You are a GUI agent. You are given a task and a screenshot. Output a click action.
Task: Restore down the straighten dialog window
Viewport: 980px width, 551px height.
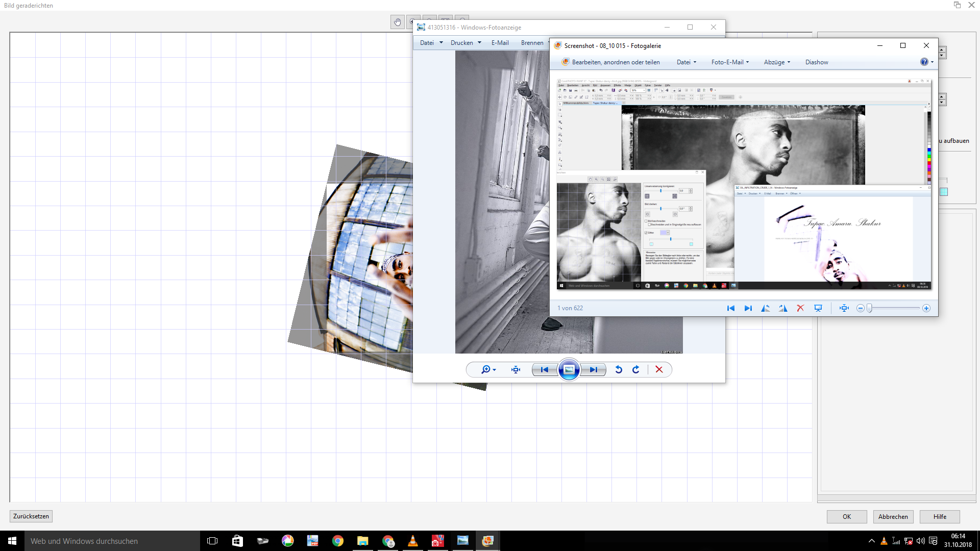[x=957, y=5]
